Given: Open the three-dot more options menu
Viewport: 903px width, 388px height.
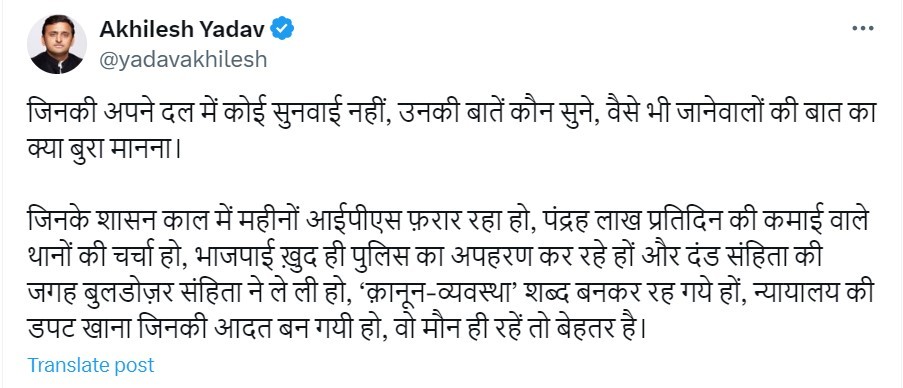Looking at the screenshot, I should click(862, 29).
